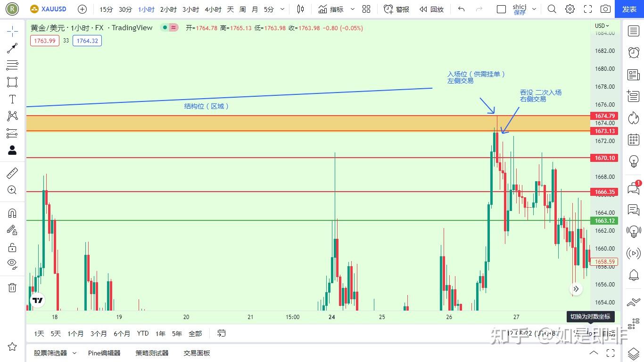
Task: Toggle stay-in-drawing-mode pencil lock
Action: (x=12, y=230)
